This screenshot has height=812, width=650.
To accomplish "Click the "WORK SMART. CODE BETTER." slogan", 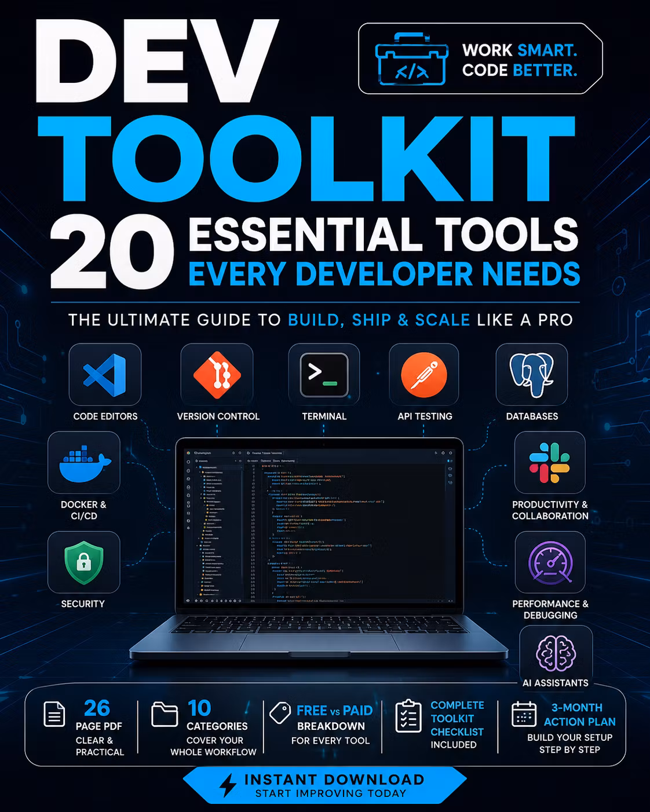I will pyautogui.click(x=520, y=60).
